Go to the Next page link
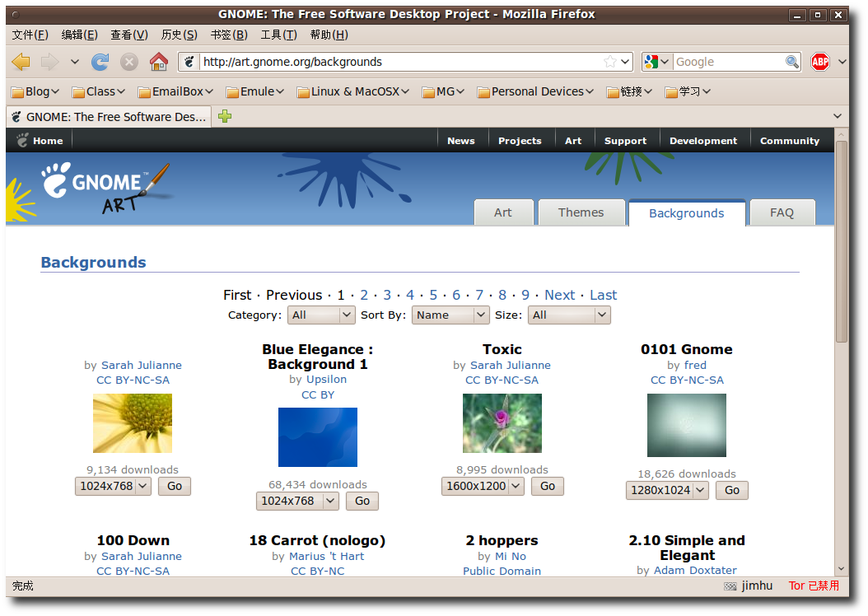868x616 pixels. click(560, 295)
